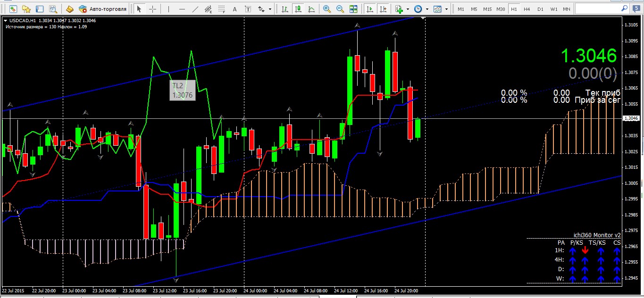This screenshot has height=298, width=644.
Task: Select the W1 timeframe
Action: point(553,9)
